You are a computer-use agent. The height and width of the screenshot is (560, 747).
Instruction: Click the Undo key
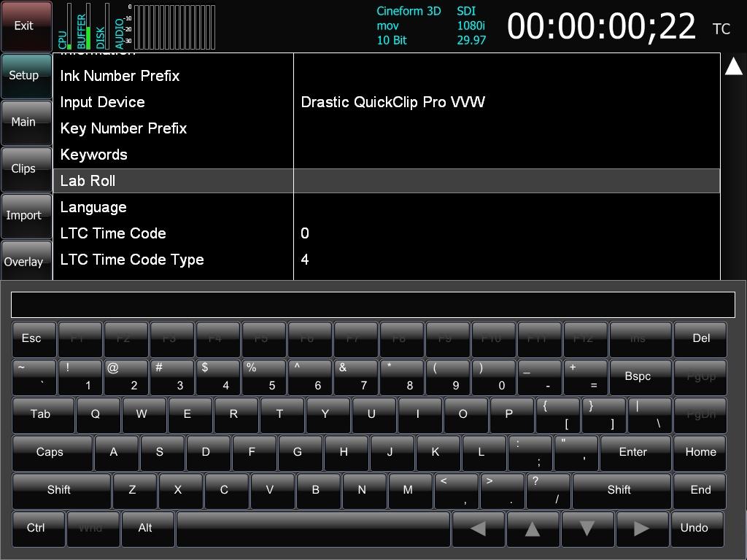[697, 529]
